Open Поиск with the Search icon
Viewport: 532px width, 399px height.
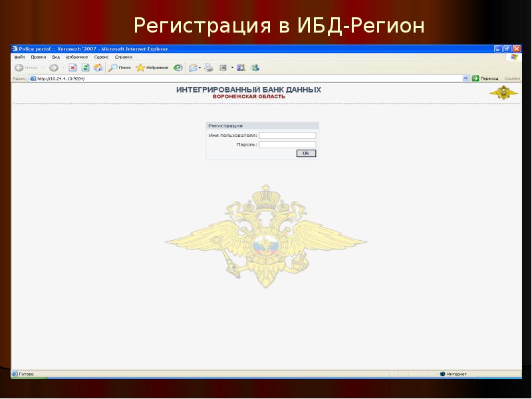[115, 67]
